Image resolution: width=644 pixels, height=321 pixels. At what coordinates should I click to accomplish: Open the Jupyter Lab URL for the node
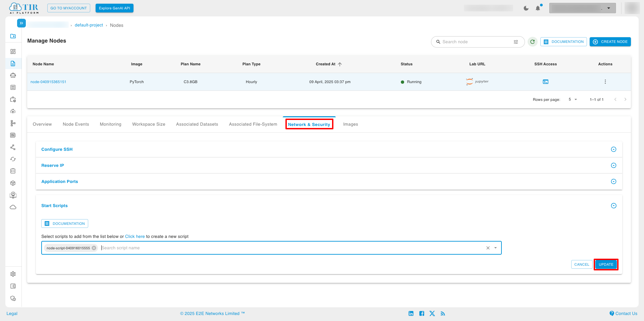477,82
